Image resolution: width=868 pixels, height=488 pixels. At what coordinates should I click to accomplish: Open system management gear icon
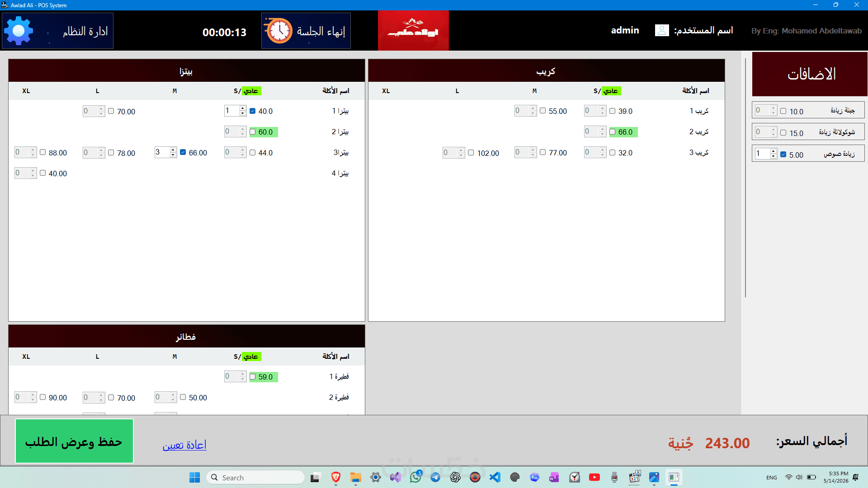(19, 31)
